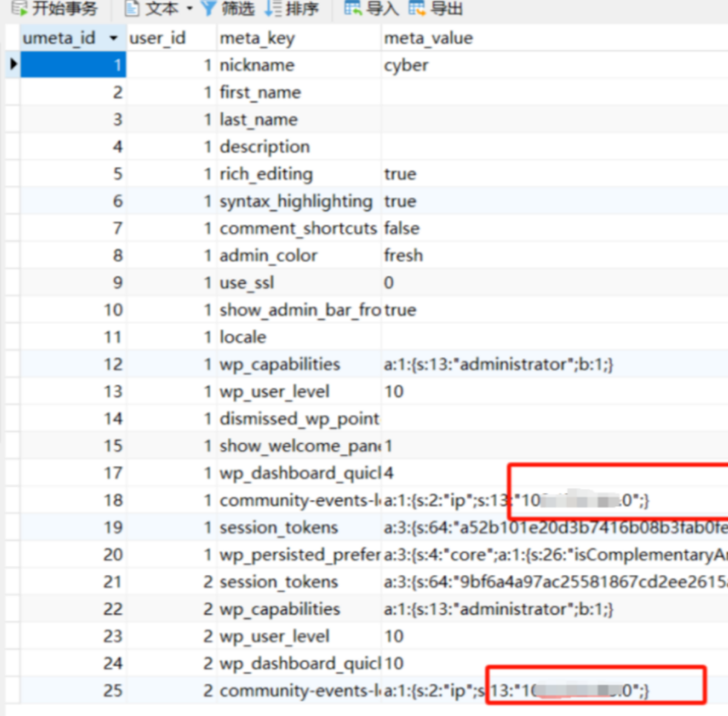
Task: Click the meta_value column header
Action: [x=428, y=38]
